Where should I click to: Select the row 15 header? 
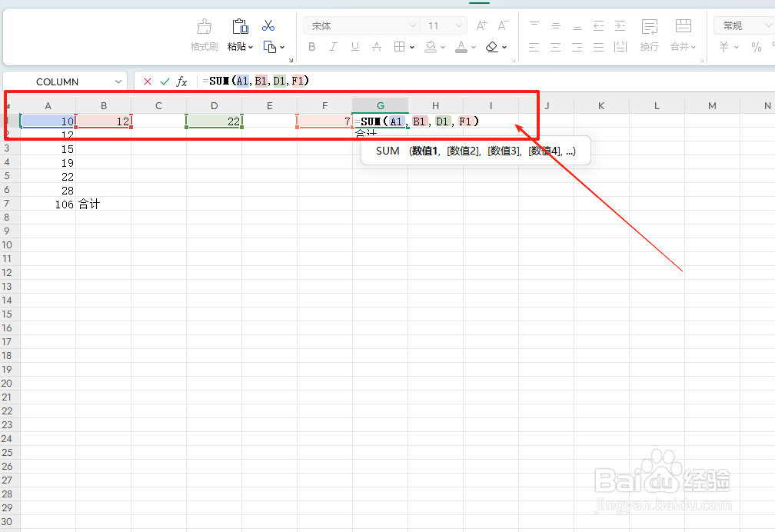click(x=7, y=314)
